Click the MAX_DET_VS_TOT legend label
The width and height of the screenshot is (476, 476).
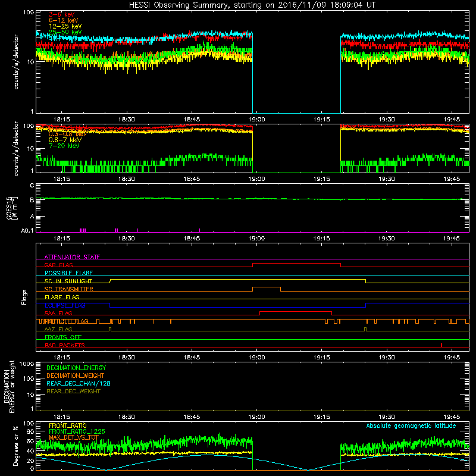point(74,437)
